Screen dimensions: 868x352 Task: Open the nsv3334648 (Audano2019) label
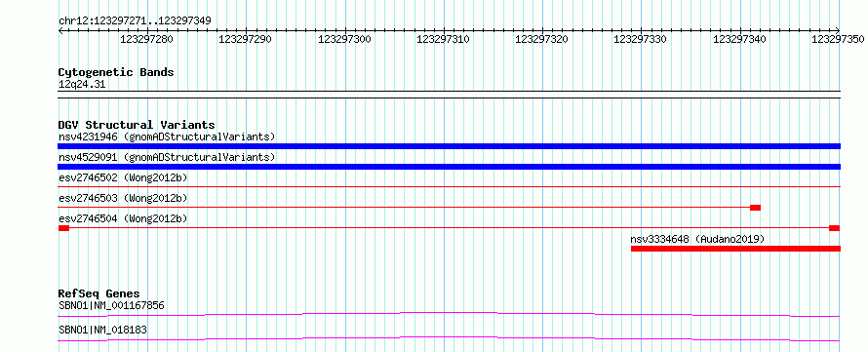(x=697, y=239)
